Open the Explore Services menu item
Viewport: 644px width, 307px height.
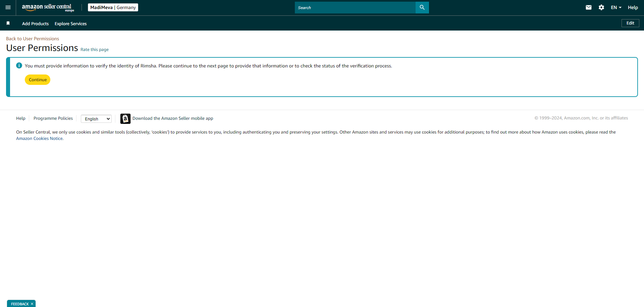(x=70, y=23)
